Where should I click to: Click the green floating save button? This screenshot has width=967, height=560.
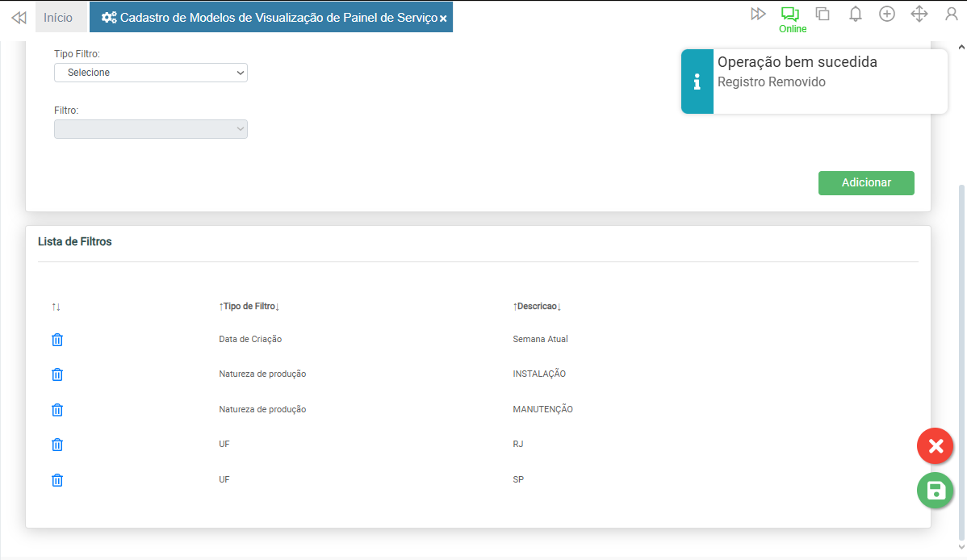tap(935, 491)
